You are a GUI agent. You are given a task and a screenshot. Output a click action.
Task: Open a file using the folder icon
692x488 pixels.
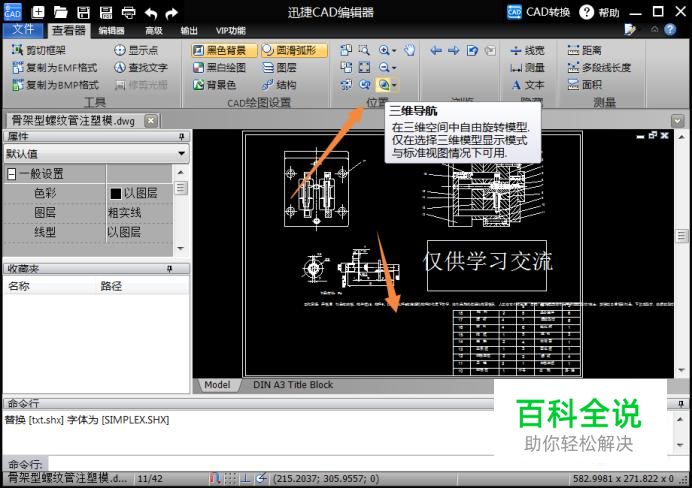click(60, 12)
